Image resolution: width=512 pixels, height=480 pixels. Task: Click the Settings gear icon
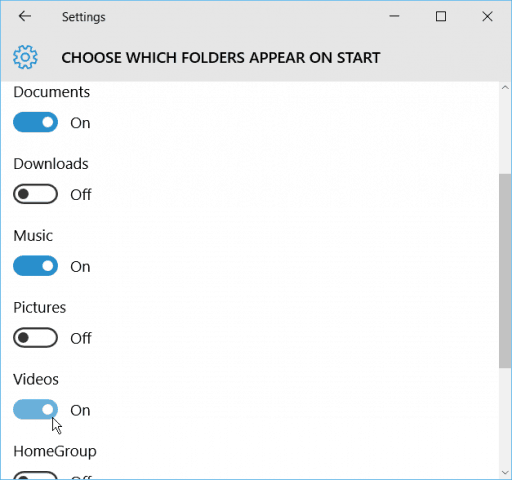tap(25, 57)
